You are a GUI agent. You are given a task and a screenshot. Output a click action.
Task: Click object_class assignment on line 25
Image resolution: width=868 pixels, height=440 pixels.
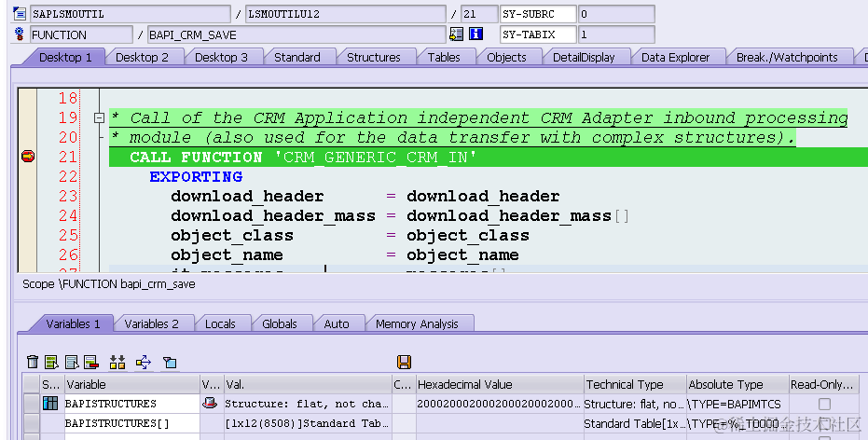pyautogui.click(x=350, y=235)
